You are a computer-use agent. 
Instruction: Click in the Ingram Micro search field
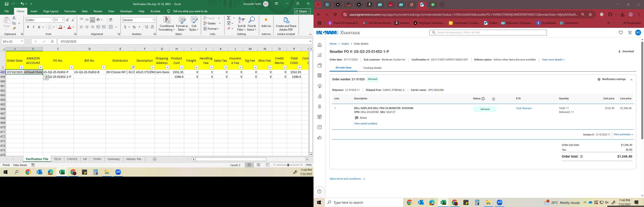[x=488, y=33]
